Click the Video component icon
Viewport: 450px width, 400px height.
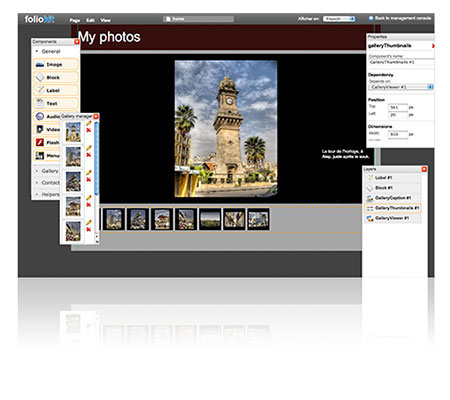pos(40,129)
